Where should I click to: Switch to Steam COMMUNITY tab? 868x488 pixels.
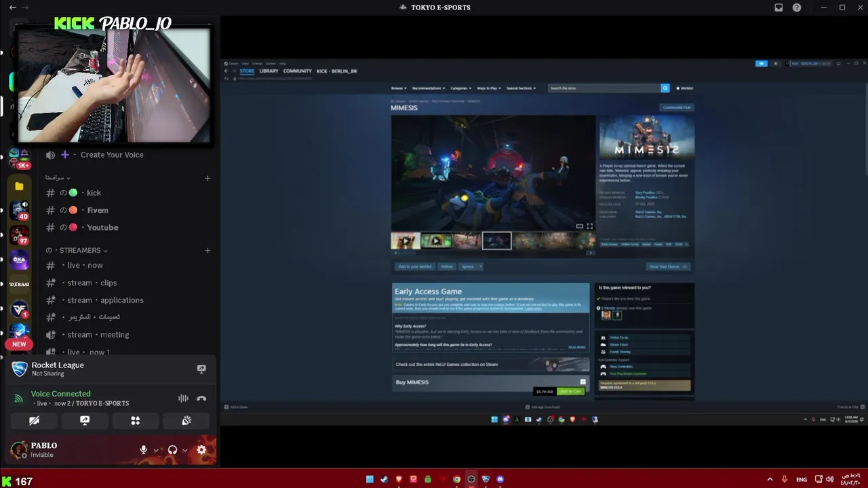(298, 71)
